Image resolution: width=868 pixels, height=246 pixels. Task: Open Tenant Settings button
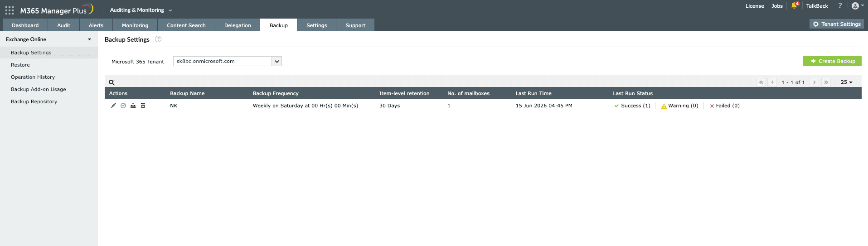click(837, 24)
